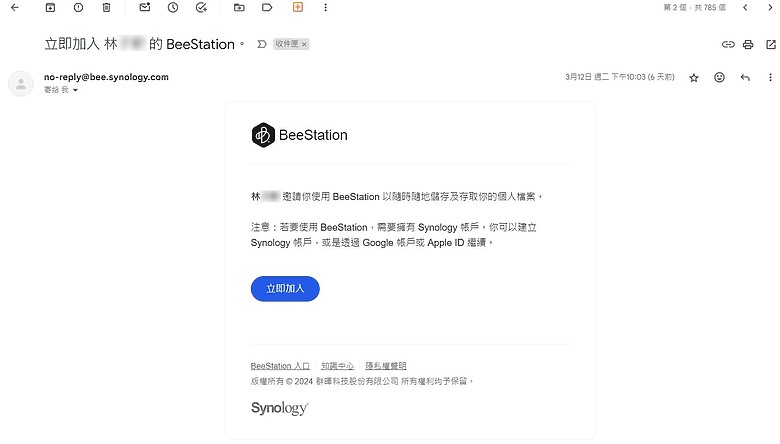780x444 pixels.
Task: Click the 3月12日 date timestamp
Action: coord(619,77)
